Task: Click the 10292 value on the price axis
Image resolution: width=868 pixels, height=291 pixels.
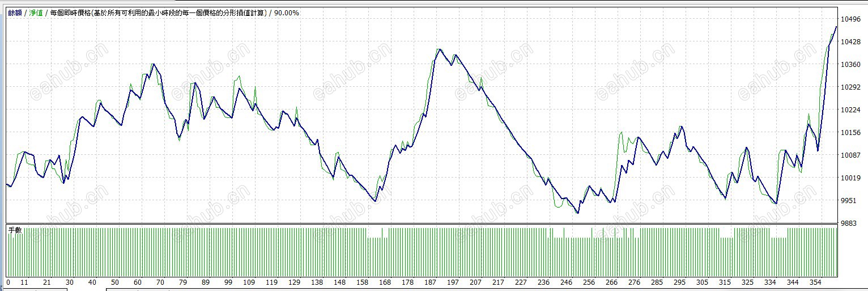Action: point(851,87)
